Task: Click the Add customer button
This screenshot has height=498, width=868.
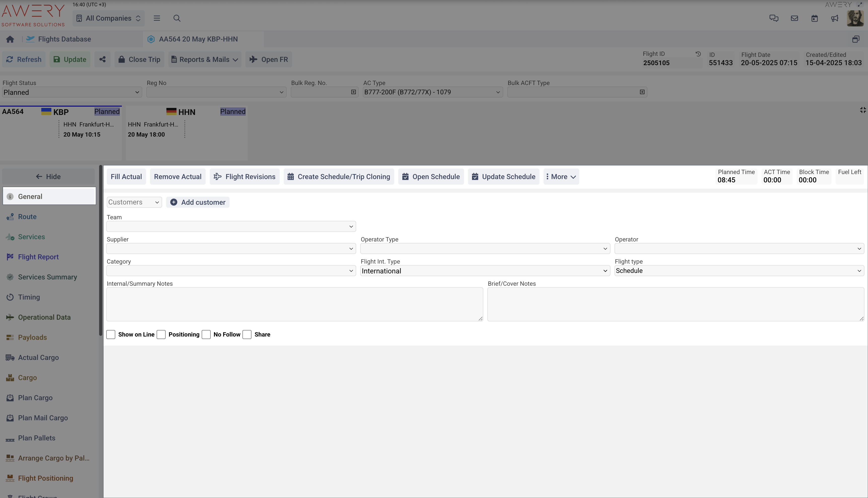Action: click(x=198, y=202)
